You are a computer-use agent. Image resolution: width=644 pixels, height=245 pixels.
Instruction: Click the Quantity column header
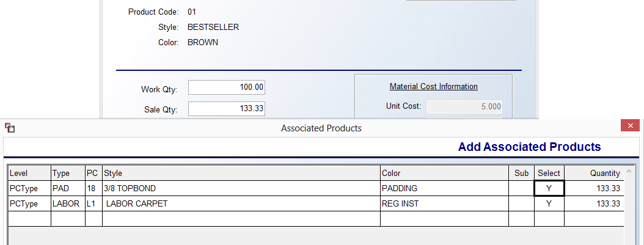[x=594, y=173]
